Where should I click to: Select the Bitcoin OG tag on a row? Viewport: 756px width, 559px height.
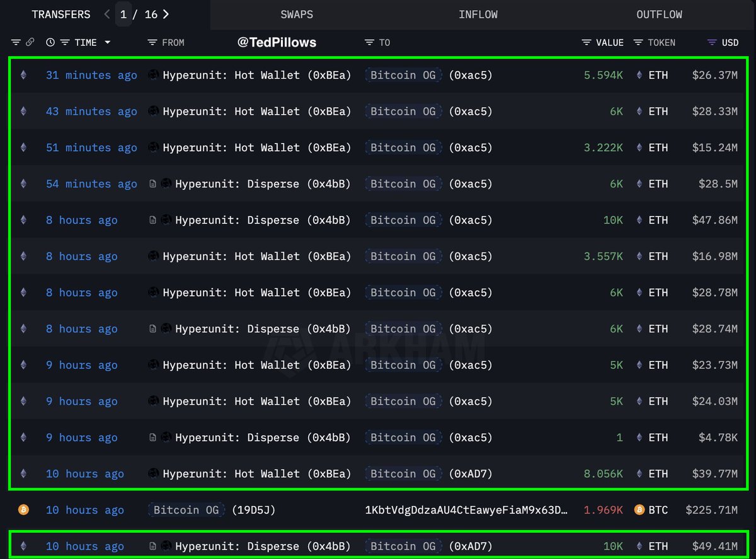403,75
